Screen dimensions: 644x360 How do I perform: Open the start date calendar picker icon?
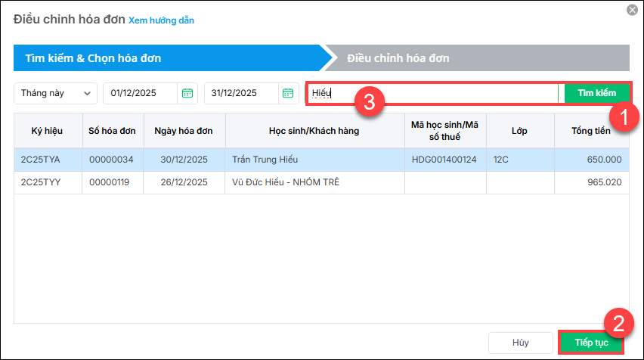click(187, 93)
